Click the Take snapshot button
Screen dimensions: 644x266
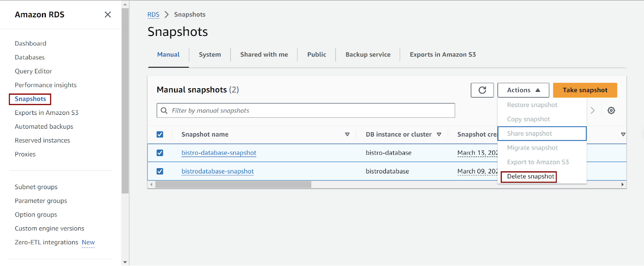[585, 90]
